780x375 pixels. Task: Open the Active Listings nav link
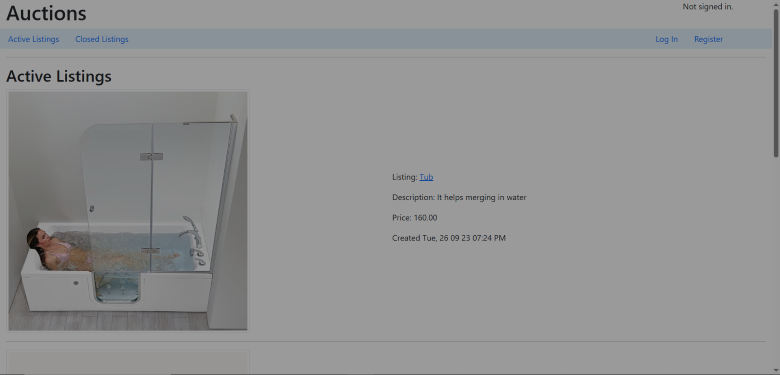(33, 39)
